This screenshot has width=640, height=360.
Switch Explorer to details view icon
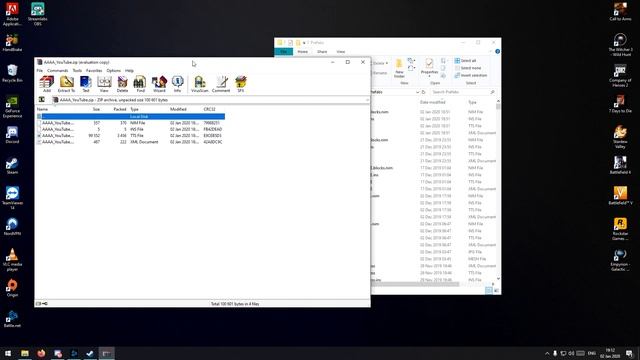(489, 291)
